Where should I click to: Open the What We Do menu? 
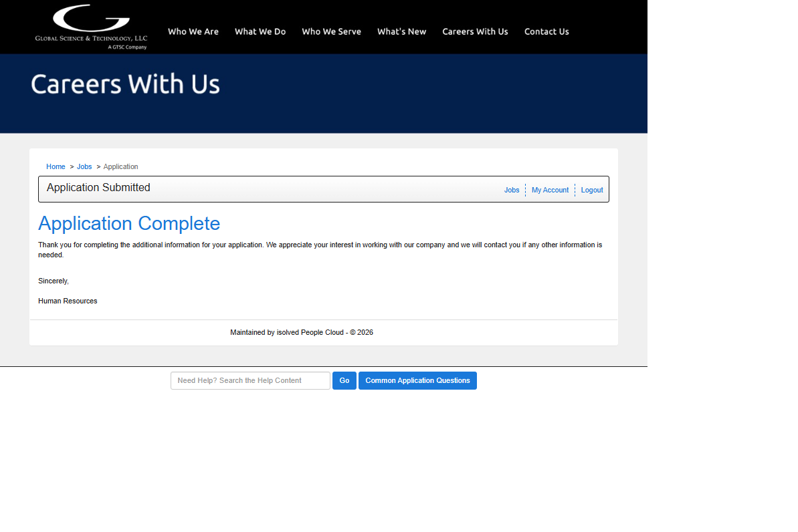point(260,31)
